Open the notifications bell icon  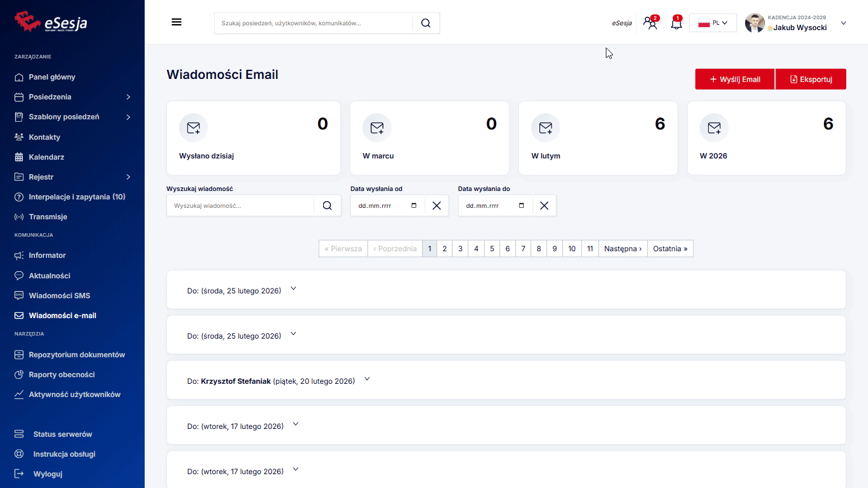(676, 23)
